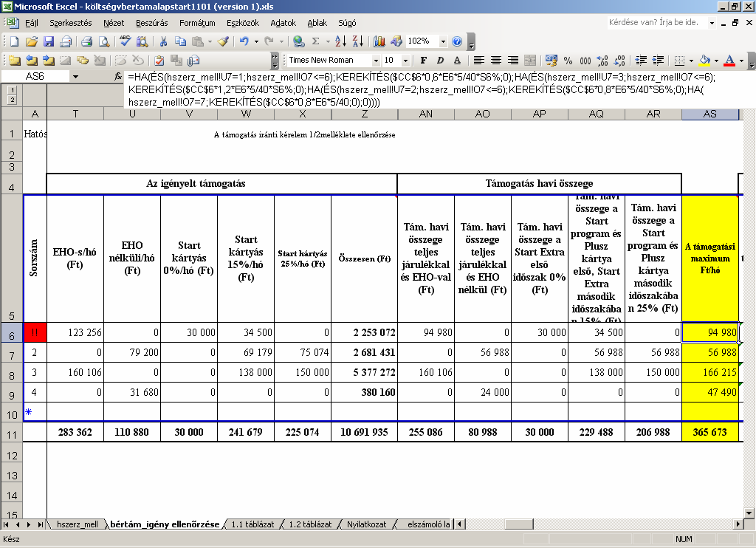Undo the last action
Image resolution: width=756 pixels, height=548 pixels.
click(x=244, y=41)
